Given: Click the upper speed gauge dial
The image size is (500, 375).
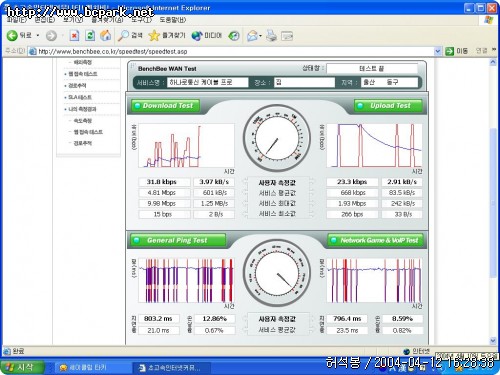Looking at the screenshot, I should (x=277, y=138).
